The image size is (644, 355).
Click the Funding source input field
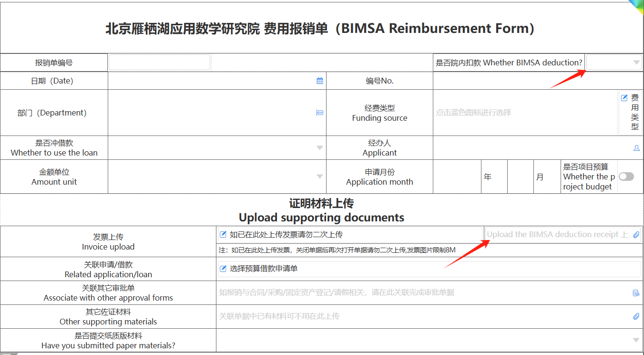[524, 113]
